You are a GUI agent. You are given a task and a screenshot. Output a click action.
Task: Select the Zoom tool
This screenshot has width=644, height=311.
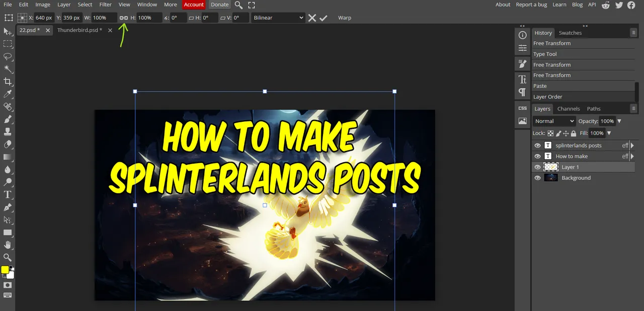tap(8, 258)
